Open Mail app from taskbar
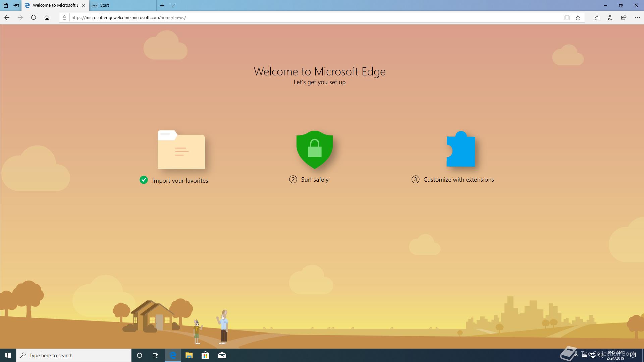Image resolution: width=644 pixels, height=362 pixels. [x=222, y=355]
